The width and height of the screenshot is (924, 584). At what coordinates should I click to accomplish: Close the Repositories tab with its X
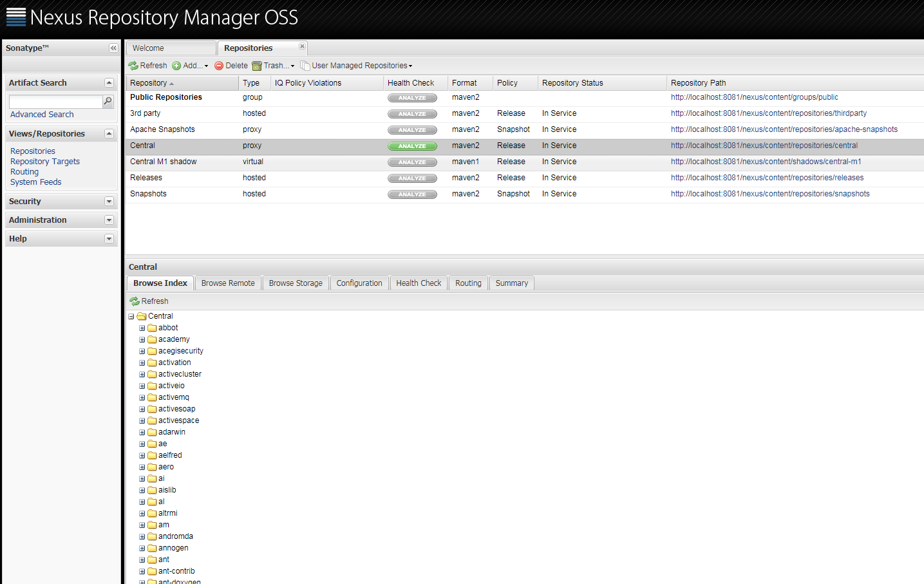(x=302, y=46)
